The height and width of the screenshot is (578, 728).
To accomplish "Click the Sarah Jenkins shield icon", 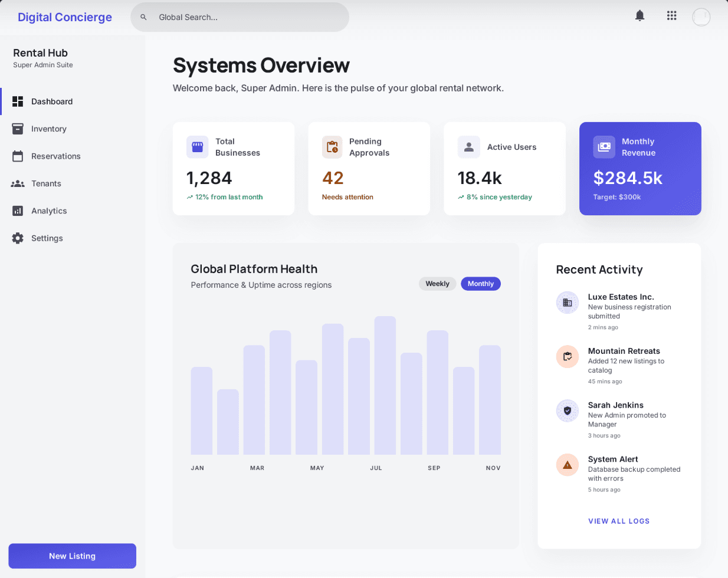I will coord(568,410).
